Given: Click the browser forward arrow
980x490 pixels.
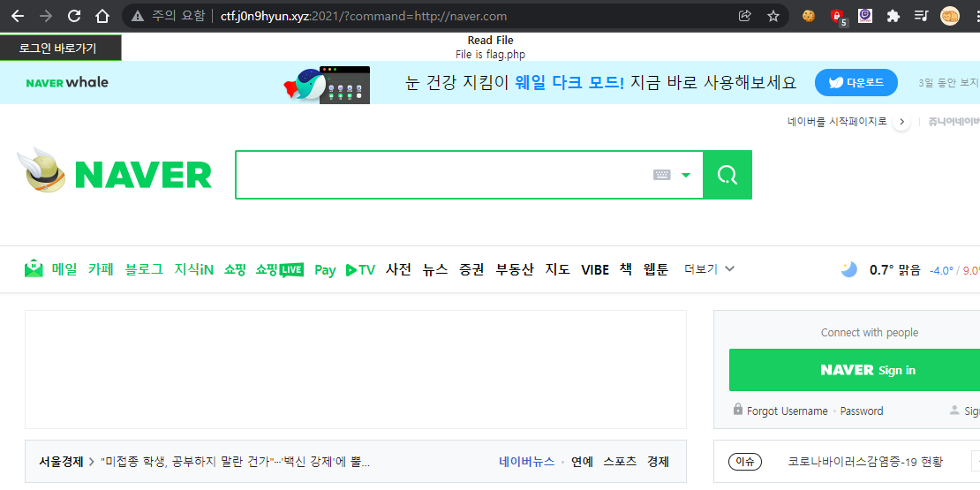Looking at the screenshot, I should pyautogui.click(x=45, y=16).
